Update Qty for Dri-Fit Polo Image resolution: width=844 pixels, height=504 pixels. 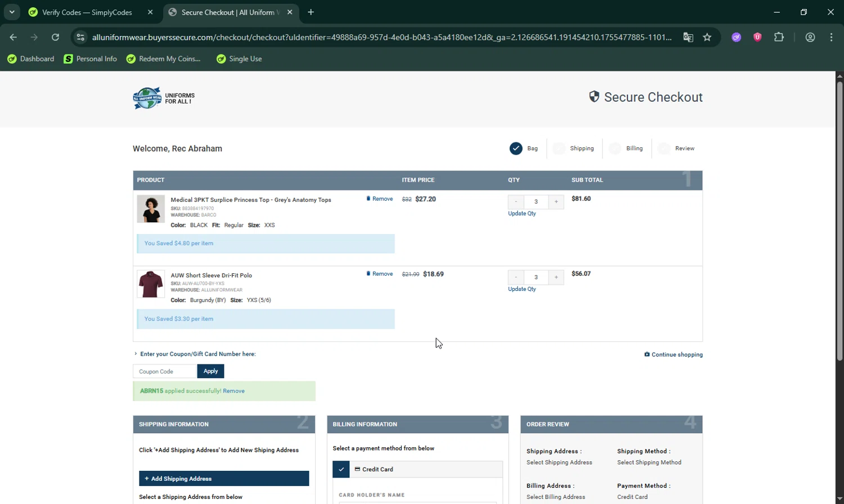pyautogui.click(x=522, y=289)
